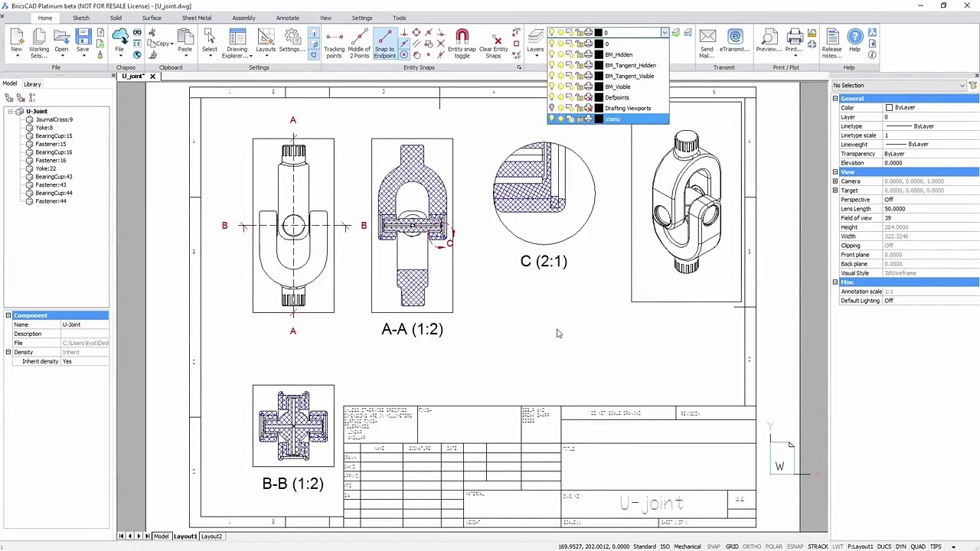Screen dimensions: 980x551
Task: Collapse the U-Joint tree node
Action: [x=11, y=112]
